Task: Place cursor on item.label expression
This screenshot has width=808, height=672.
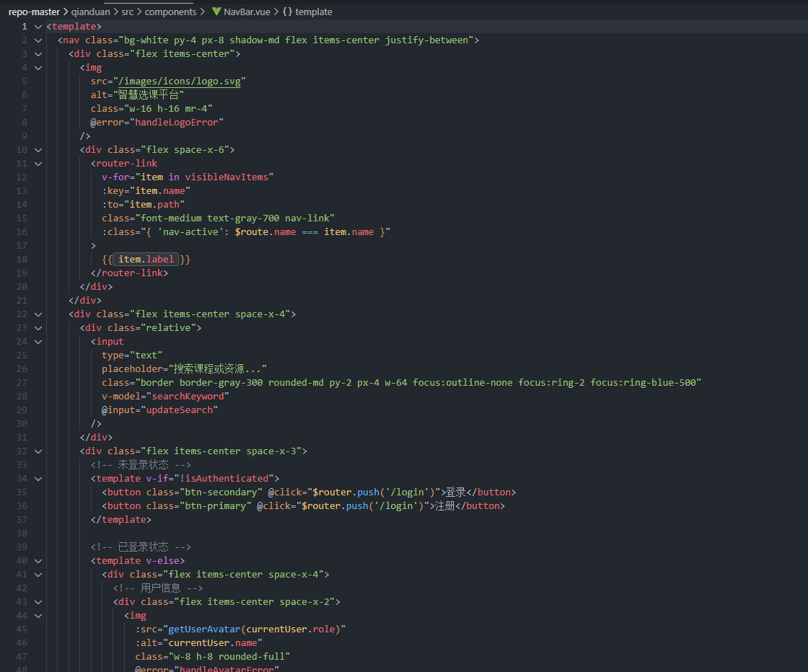Action: coord(146,259)
